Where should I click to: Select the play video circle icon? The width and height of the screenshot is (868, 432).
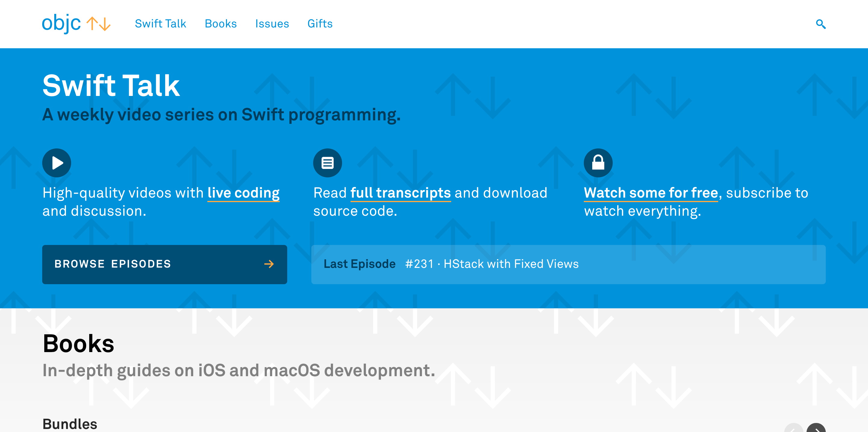57,163
